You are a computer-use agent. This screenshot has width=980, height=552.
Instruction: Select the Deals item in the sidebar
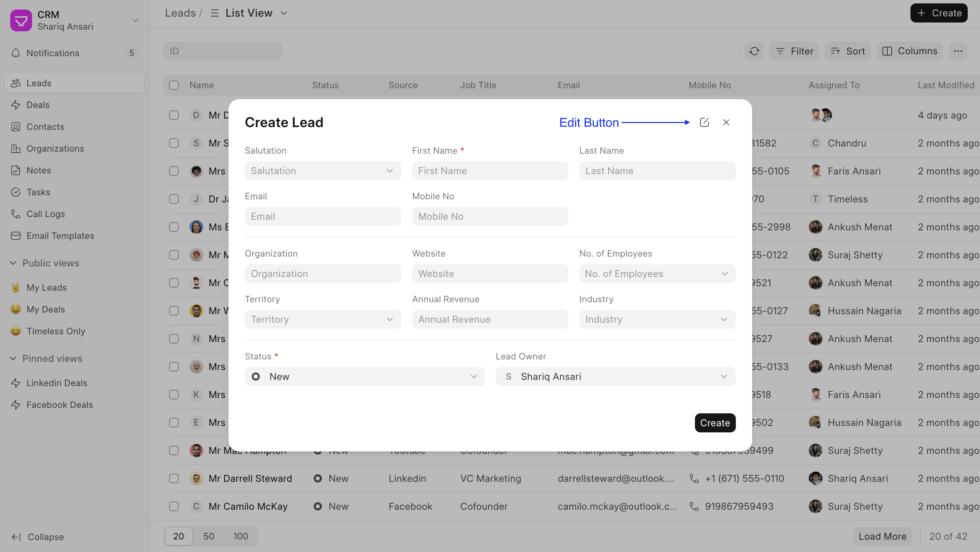tap(38, 105)
